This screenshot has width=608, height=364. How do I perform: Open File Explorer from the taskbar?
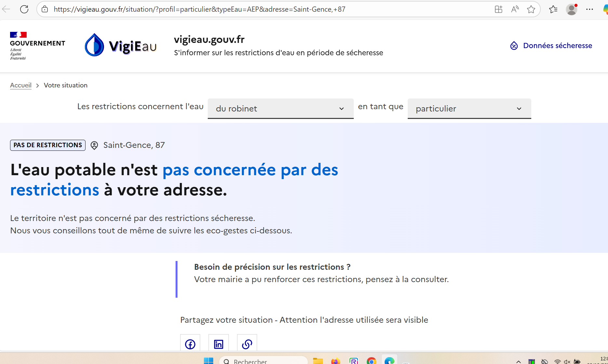(x=318, y=361)
